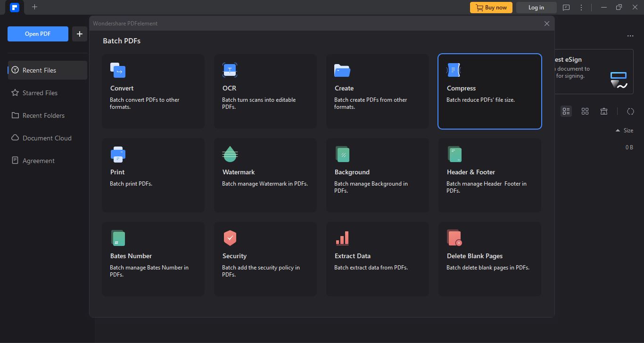
Task: Expand the more options ellipsis at right
Action: click(x=630, y=36)
